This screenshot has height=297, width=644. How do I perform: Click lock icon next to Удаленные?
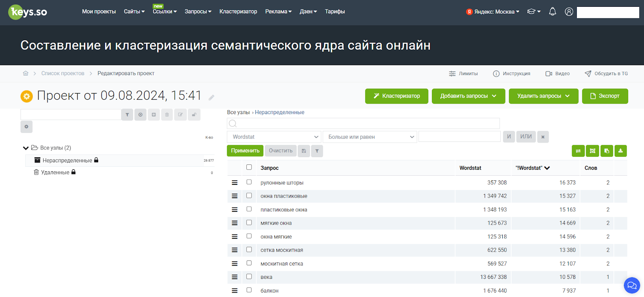(73, 172)
